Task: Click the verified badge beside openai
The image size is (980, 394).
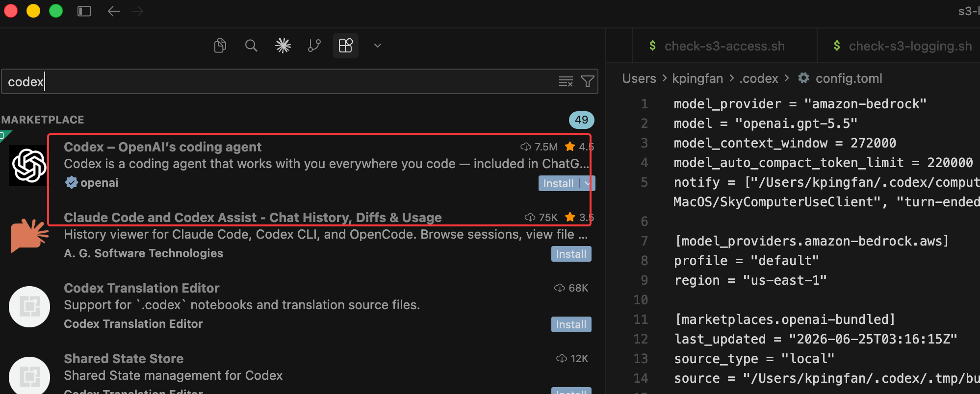Action: [x=72, y=183]
